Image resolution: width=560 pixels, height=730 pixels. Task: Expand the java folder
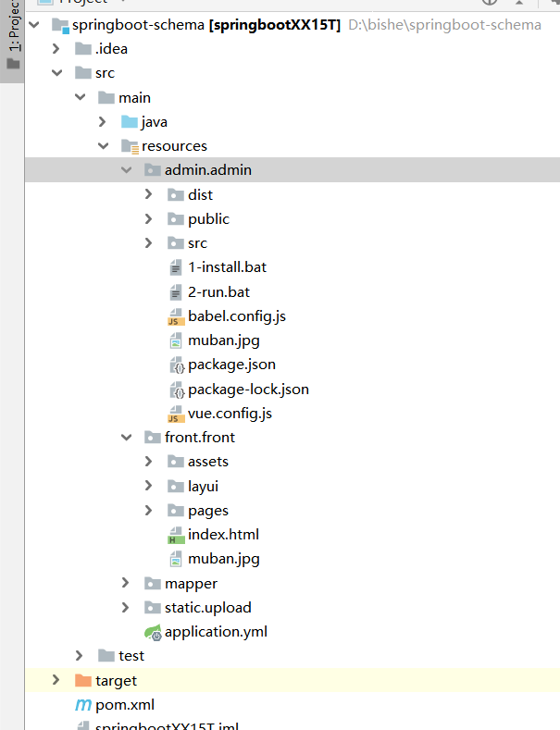[x=103, y=122]
